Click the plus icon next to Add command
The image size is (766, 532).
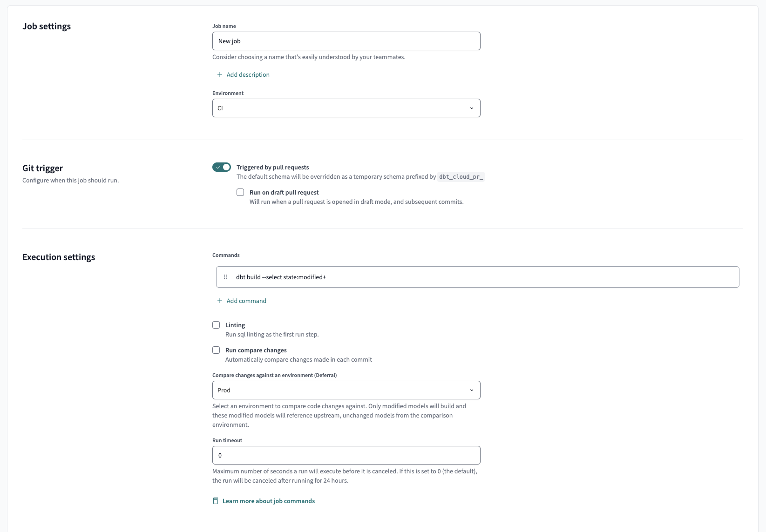[219, 301]
